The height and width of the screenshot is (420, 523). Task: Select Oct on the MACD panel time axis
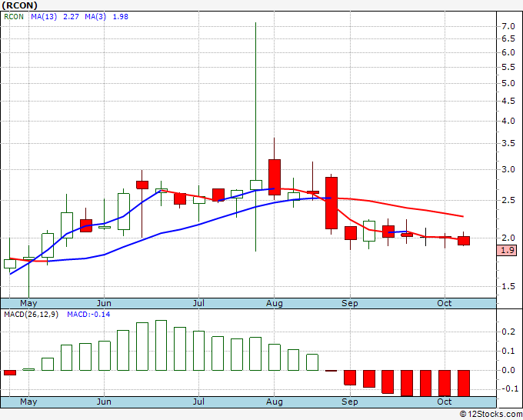tap(445, 402)
